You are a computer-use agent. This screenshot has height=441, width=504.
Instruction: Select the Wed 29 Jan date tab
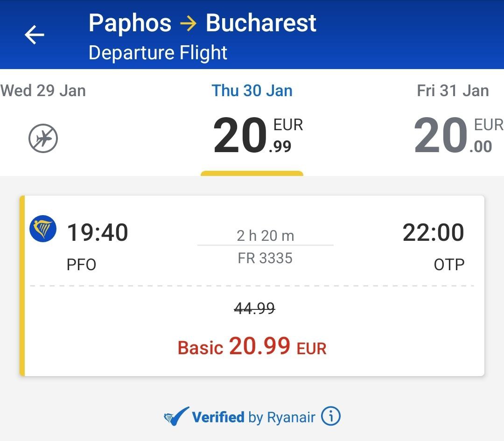click(x=43, y=91)
